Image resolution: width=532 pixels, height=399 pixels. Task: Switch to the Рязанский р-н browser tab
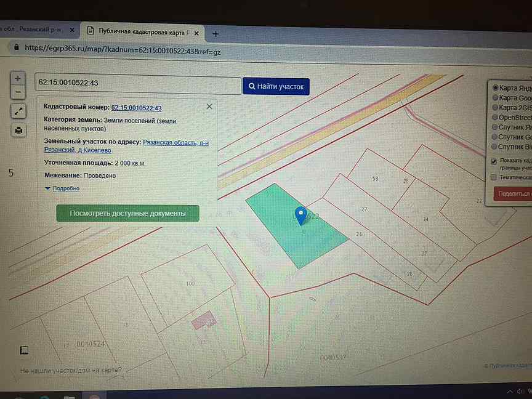(x=32, y=30)
